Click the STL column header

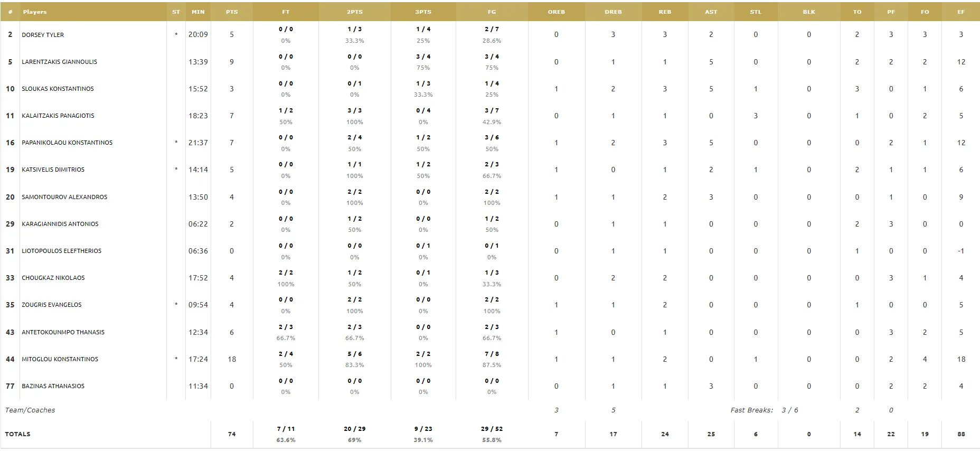pos(756,12)
